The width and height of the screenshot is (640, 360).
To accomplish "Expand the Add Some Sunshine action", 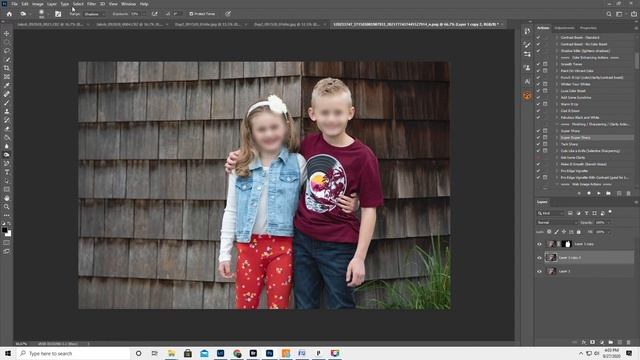I will point(557,98).
